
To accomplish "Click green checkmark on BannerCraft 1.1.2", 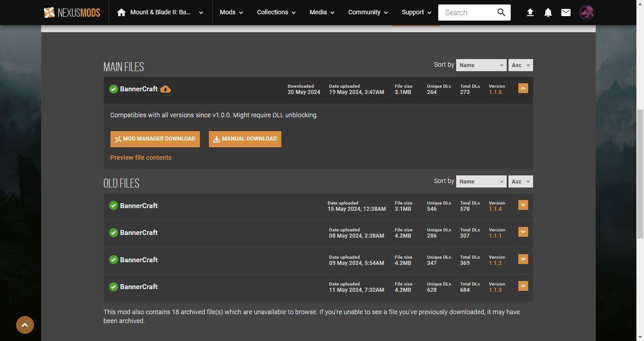I will 114,260.
